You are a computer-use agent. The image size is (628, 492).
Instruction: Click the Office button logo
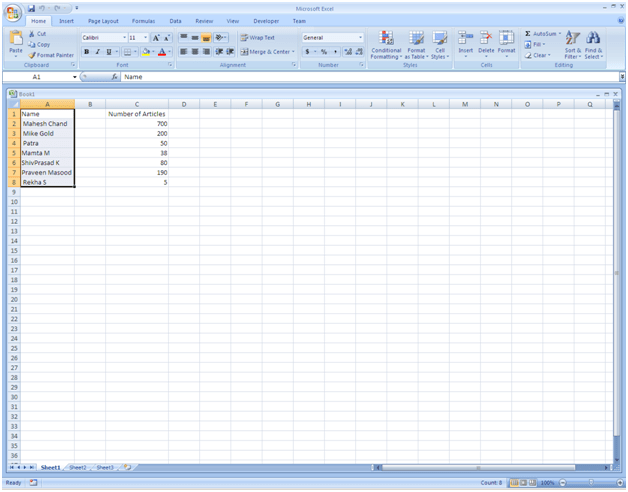(12, 12)
